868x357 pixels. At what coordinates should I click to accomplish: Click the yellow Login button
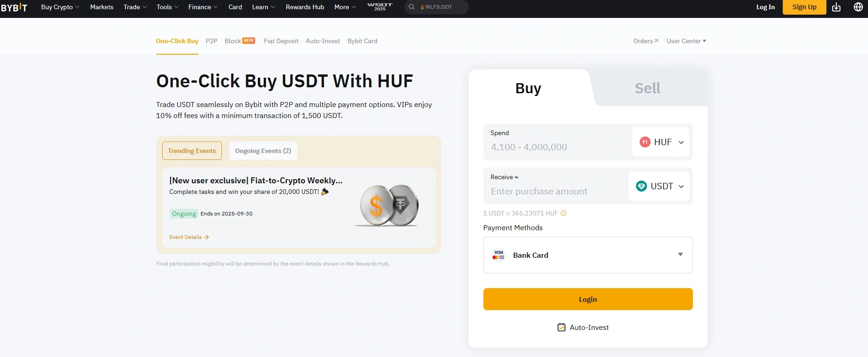click(588, 299)
